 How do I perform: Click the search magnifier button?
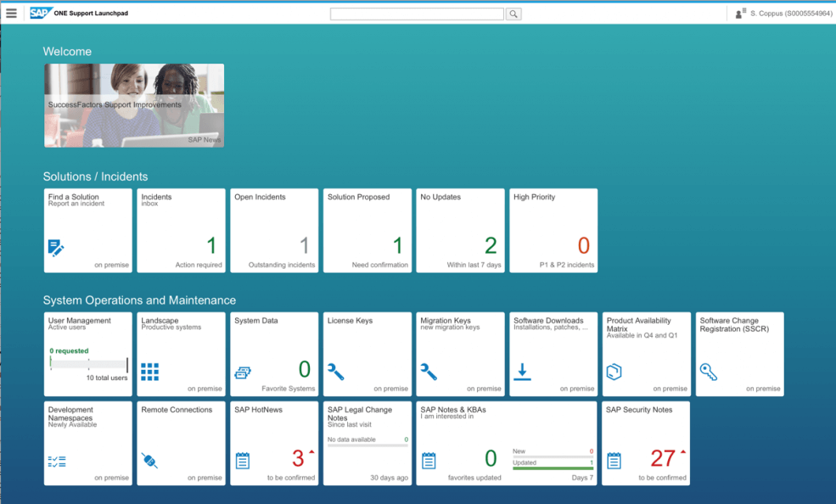click(x=513, y=14)
